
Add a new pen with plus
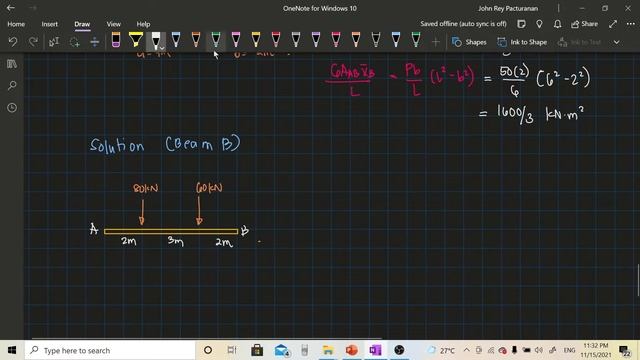click(436, 42)
